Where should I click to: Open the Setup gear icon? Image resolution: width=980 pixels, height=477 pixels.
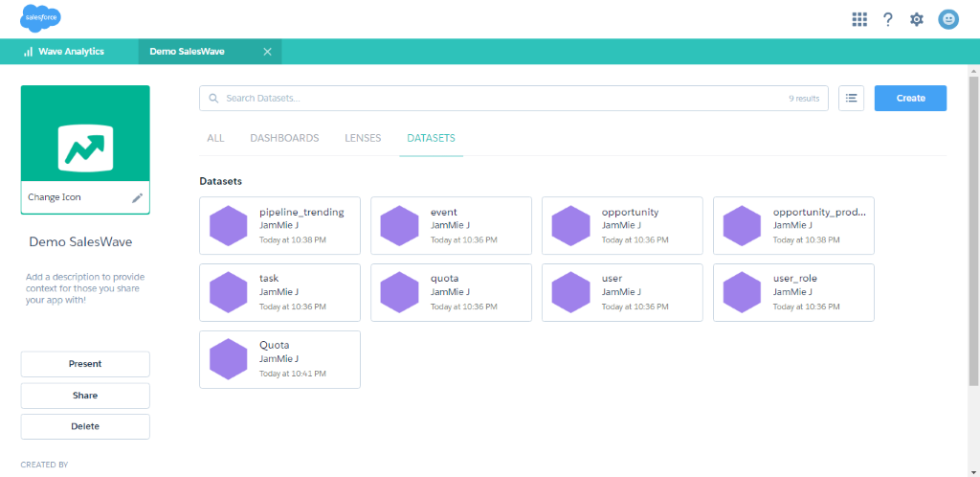click(x=916, y=19)
